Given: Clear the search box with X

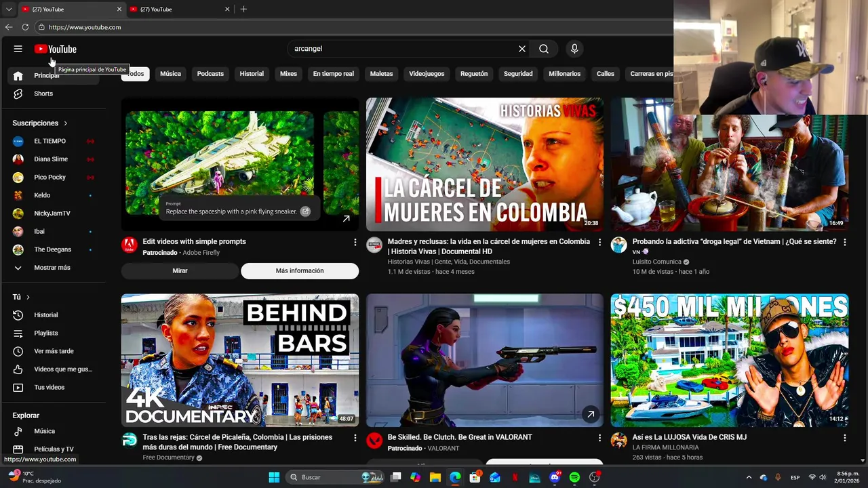Looking at the screenshot, I should coord(522,49).
